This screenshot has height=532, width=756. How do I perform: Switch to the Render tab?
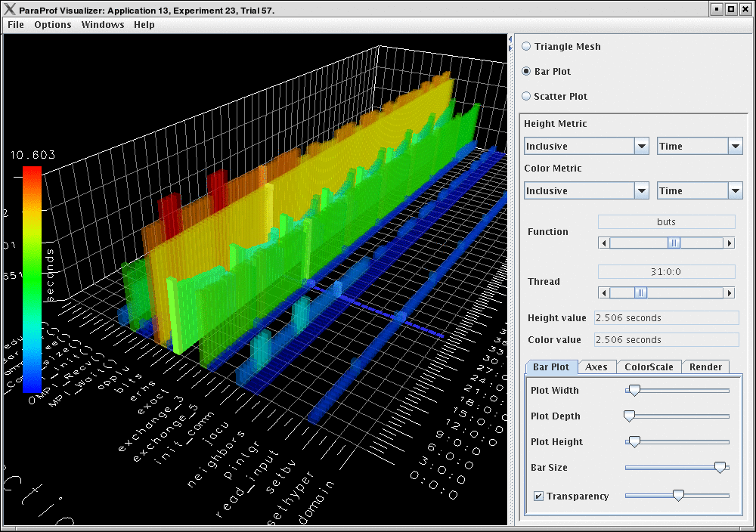(x=705, y=367)
